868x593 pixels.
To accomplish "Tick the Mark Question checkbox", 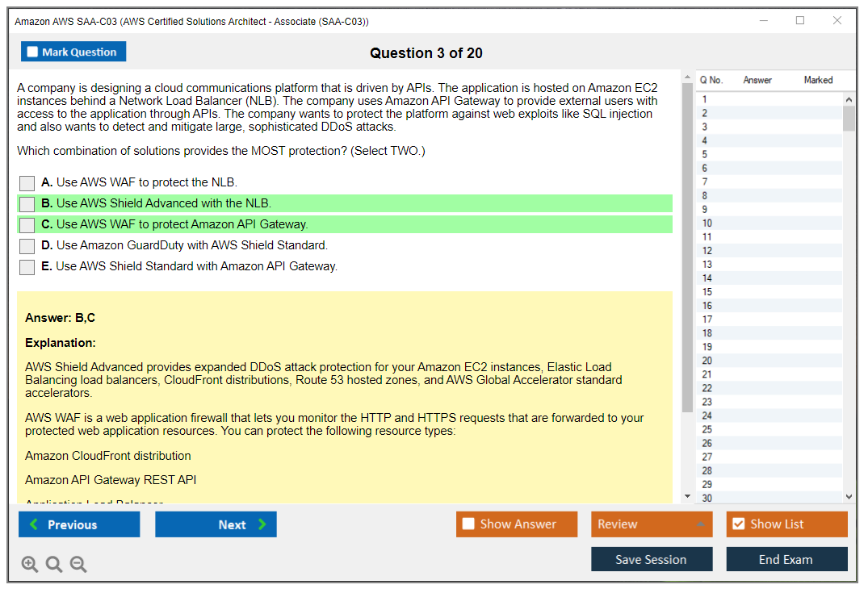I will (33, 52).
